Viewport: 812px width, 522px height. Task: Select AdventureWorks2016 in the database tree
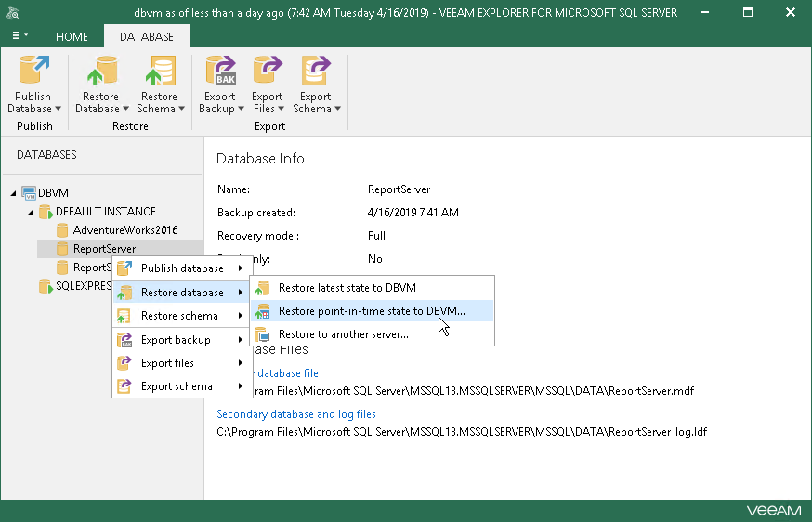click(x=125, y=230)
